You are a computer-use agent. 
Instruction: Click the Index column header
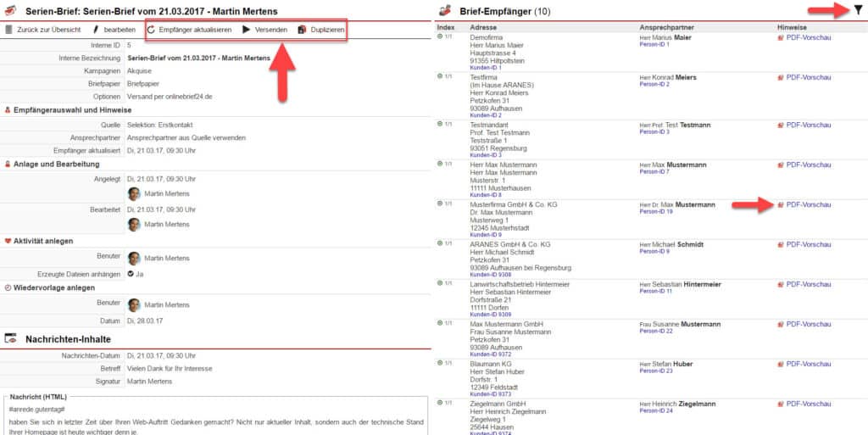tap(446, 27)
